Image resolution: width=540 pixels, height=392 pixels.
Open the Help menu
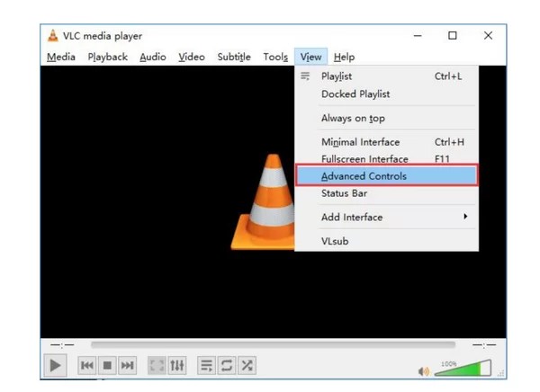click(x=344, y=57)
